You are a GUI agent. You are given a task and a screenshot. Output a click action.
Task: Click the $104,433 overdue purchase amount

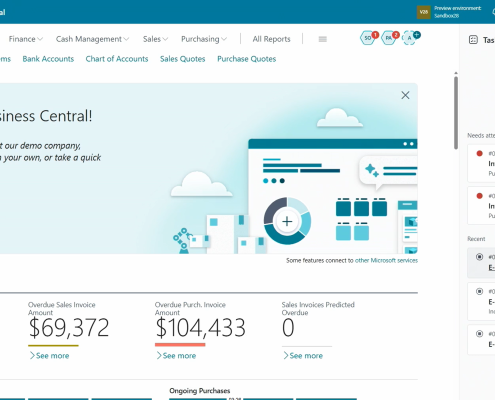coord(200,328)
